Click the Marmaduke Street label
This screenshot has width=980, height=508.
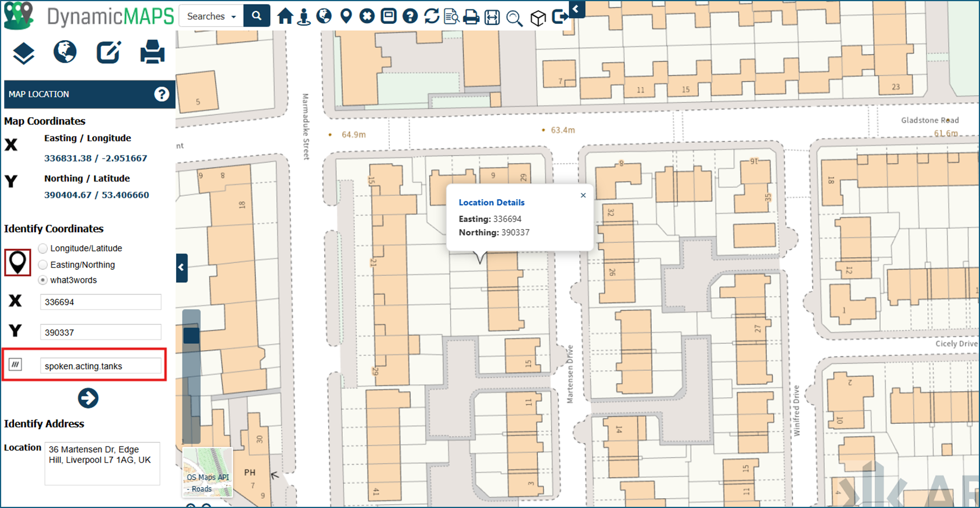[x=306, y=127]
